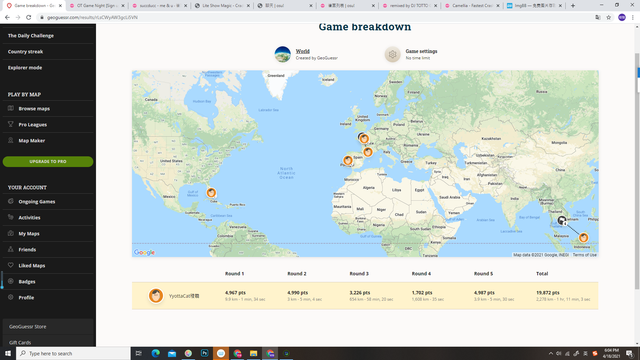Click the browser bookmark star icon
This screenshot has width=640, height=360.
609,18
